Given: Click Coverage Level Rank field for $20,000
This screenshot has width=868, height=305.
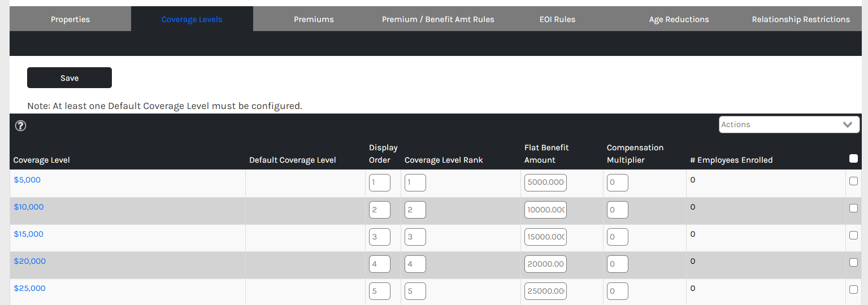Looking at the screenshot, I should (415, 264).
